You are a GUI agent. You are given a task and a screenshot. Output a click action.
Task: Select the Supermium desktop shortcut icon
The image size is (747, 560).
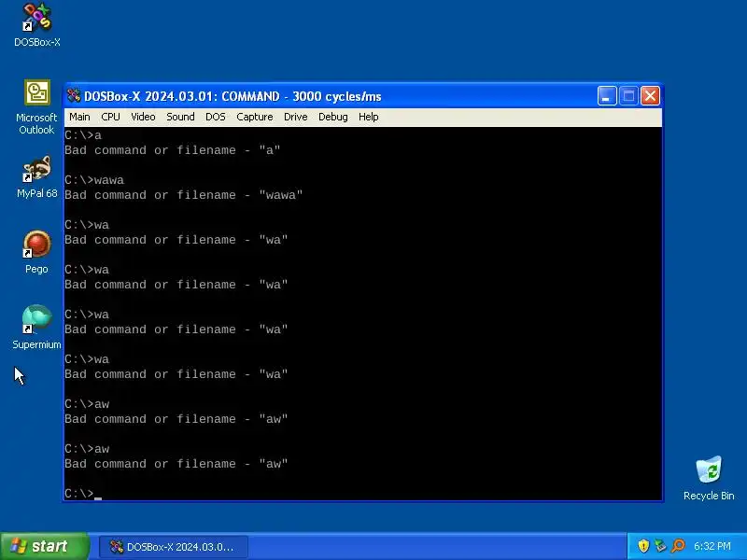tap(37, 319)
